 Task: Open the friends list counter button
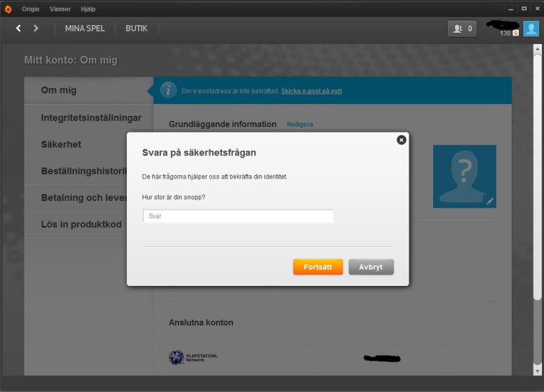click(x=462, y=29)
